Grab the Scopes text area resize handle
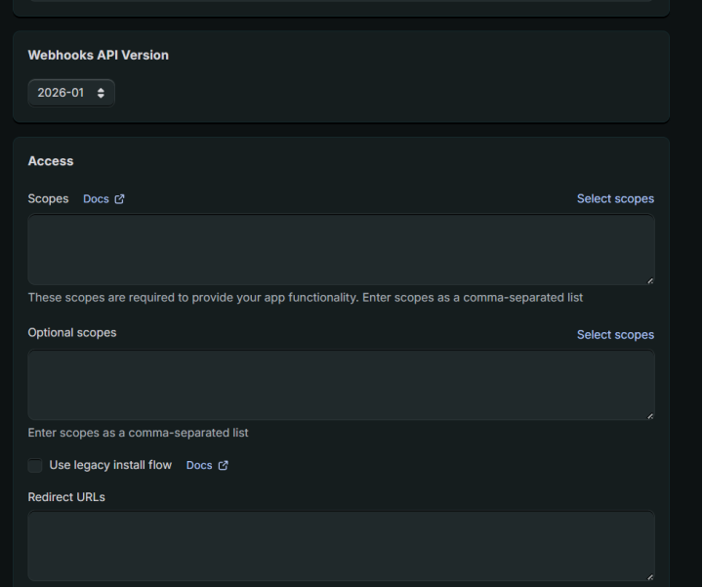The height and width of the screenshot is (588, 703). [x=649, y=280]
